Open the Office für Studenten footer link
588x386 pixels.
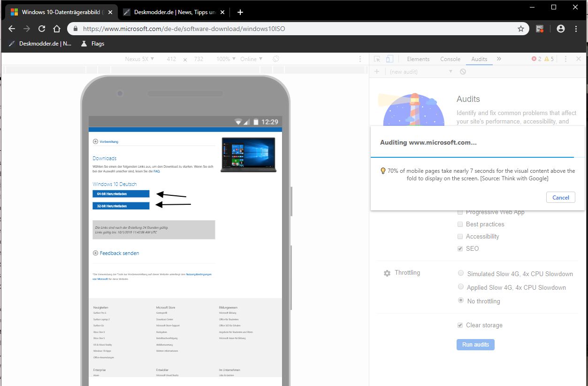(x=229, y=319)
